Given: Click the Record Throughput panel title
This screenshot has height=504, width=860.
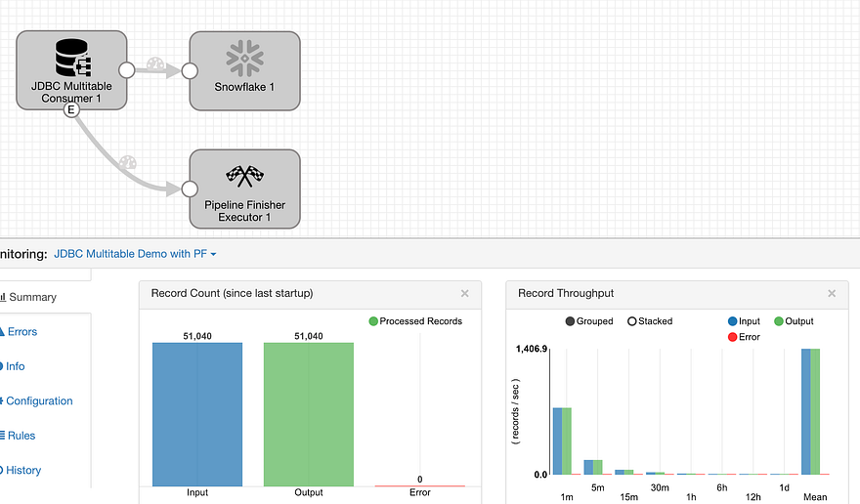Looking at the screenshot, I should click(566, 293).
